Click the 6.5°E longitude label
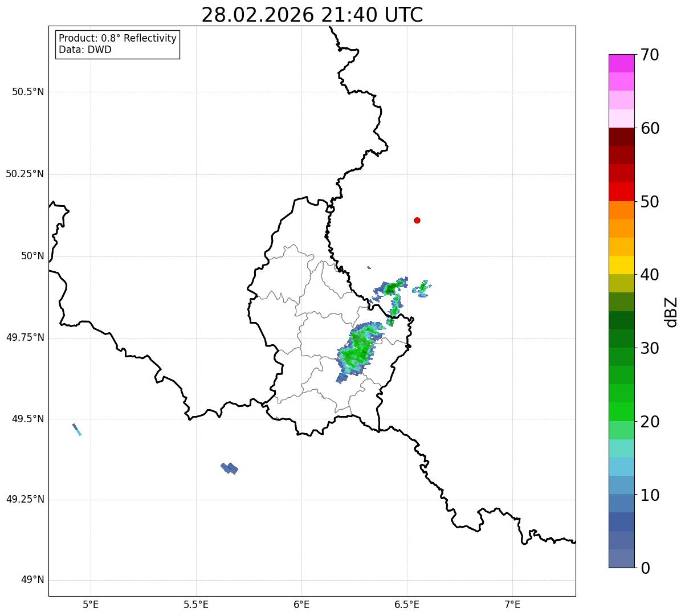Viewport: 685px width, 616px height. click(407, 604)
